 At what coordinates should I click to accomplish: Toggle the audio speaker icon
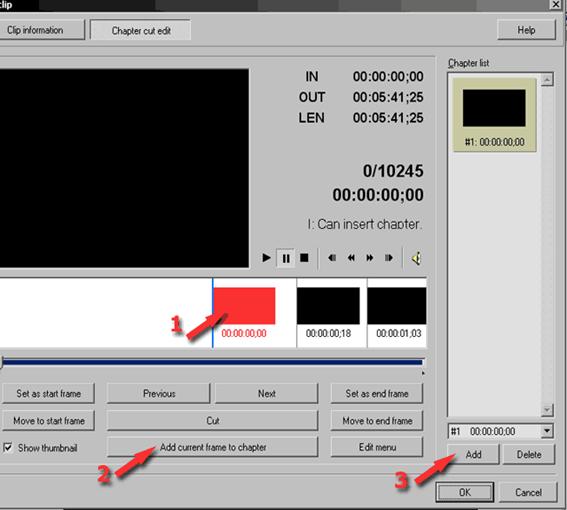point(416,258)
